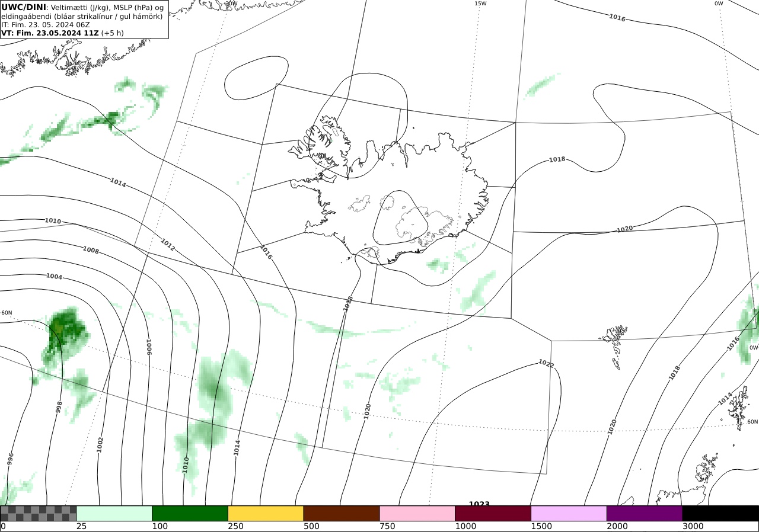Select the purple 2000–3000 legend swatch
This screenshot has width=759, height=532.
click(x=645, y=513)
